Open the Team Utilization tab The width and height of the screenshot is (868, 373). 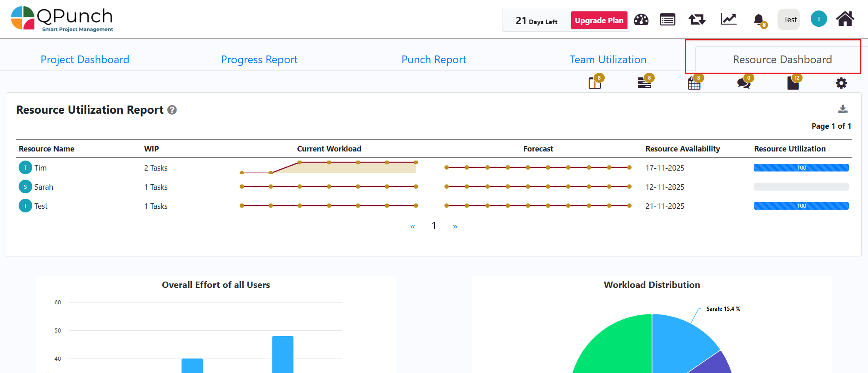(x=608, y=60)
